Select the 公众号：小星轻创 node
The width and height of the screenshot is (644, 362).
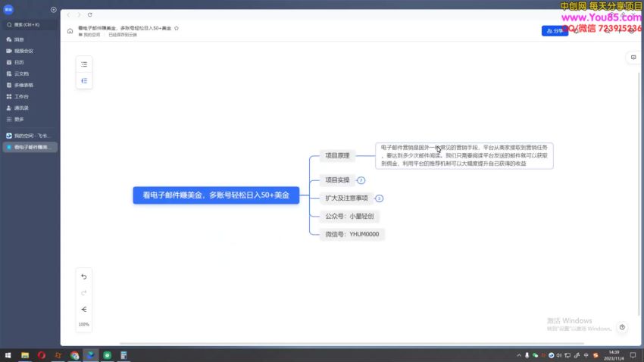[349, 217]
